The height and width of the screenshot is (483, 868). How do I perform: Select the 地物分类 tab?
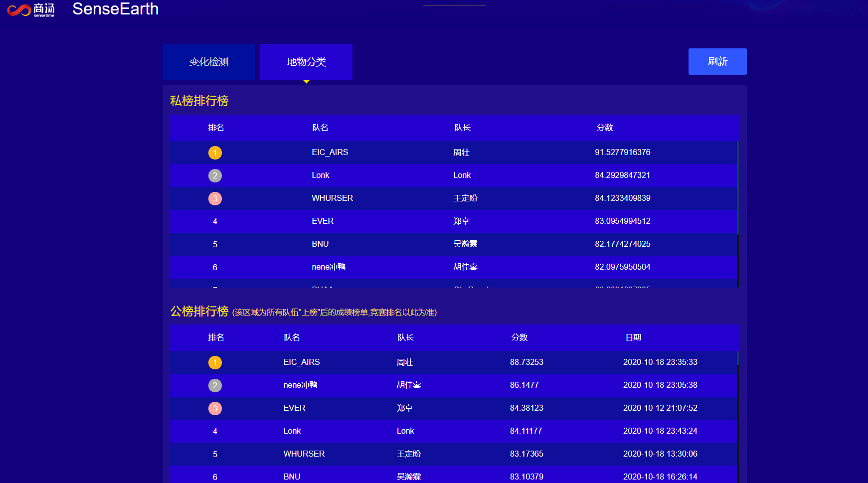pos(306,62)
